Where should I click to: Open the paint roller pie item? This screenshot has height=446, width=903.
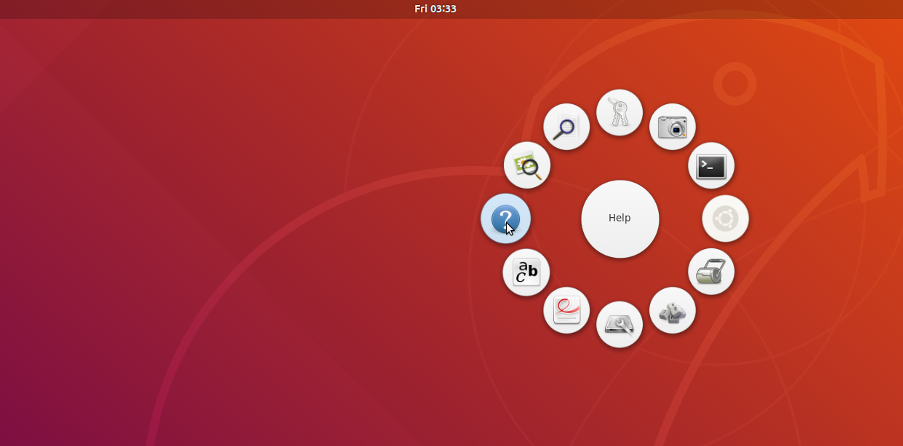pyautogui.click(x=711, y=271)
